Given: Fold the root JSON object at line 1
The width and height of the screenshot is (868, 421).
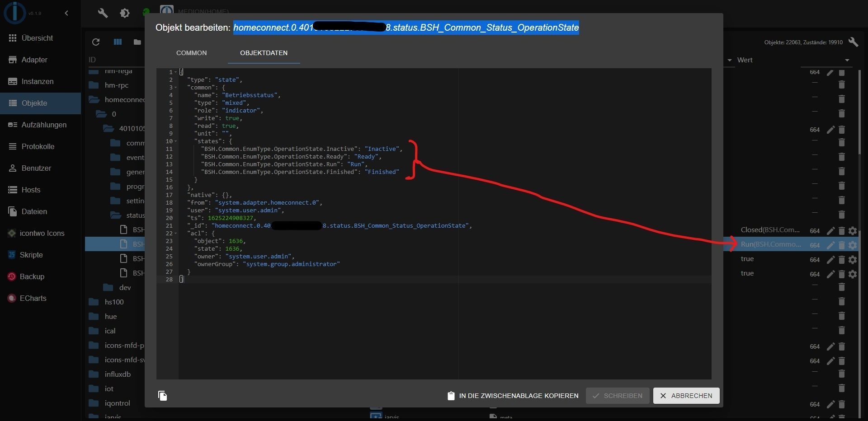Looking at the screenshot, I should point(176,72).
